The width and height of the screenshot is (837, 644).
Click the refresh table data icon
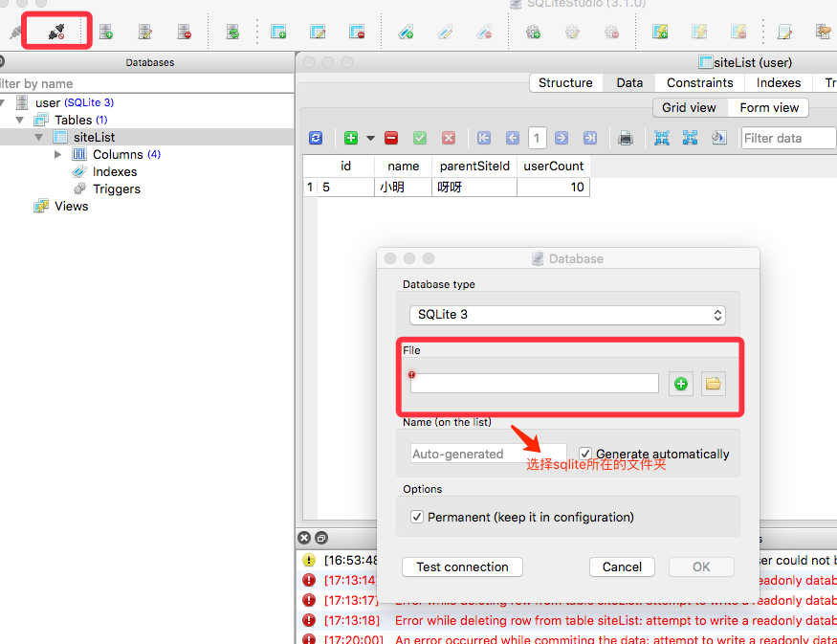316,138
